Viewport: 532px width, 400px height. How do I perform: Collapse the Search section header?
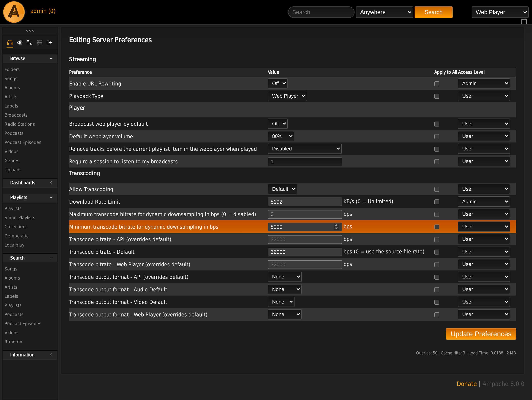point(30,258)
